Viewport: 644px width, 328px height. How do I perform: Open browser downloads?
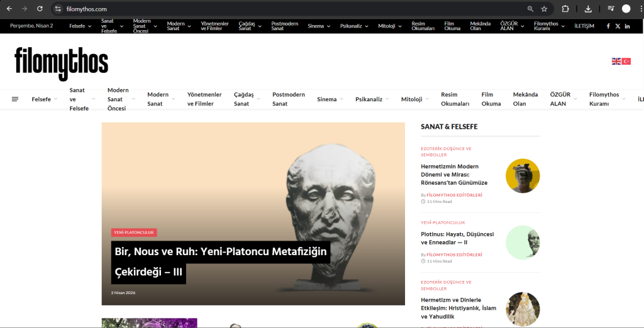coord(588,9)
